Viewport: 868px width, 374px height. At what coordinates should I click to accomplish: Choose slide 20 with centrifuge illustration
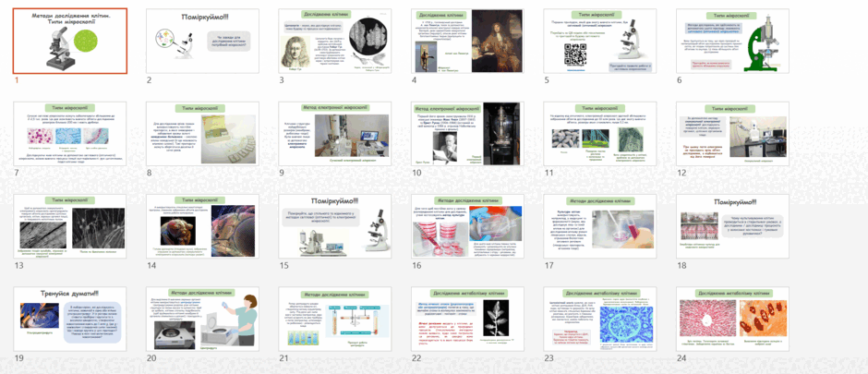coord(202,319)
